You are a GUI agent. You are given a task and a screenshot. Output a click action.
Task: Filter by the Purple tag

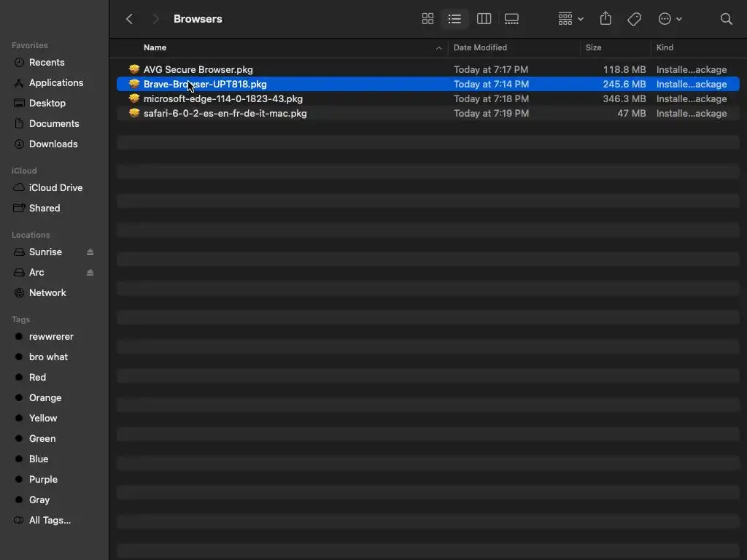tap(43, 480)
